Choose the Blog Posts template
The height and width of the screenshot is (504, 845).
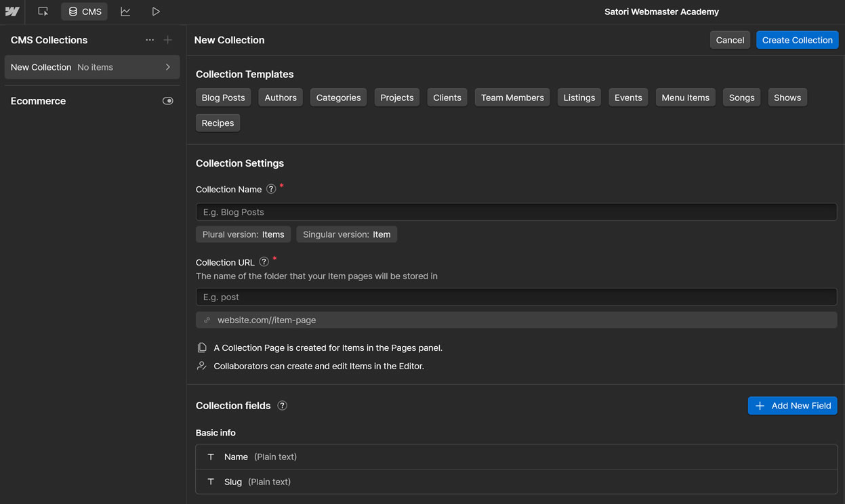click(223, 98)
